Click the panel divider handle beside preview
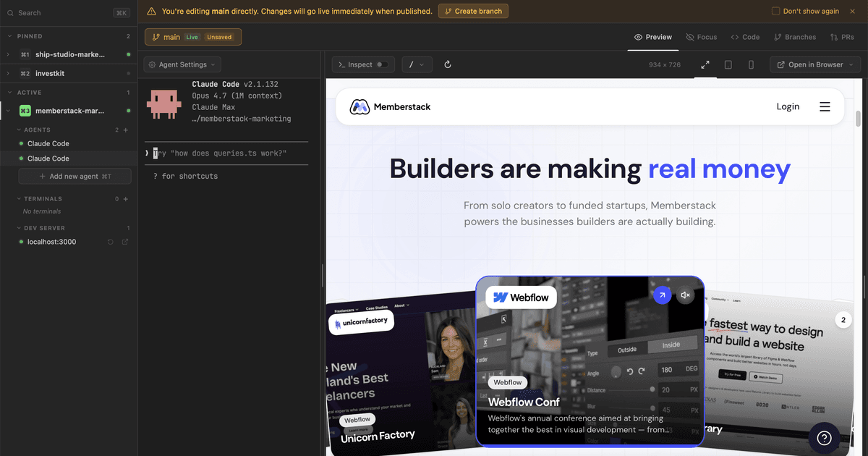The height and width of the screenshot is (456, 868). (x=323, y=275)
